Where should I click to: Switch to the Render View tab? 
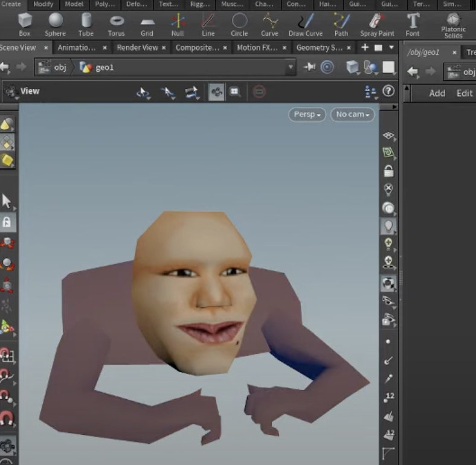coord(137,47)
